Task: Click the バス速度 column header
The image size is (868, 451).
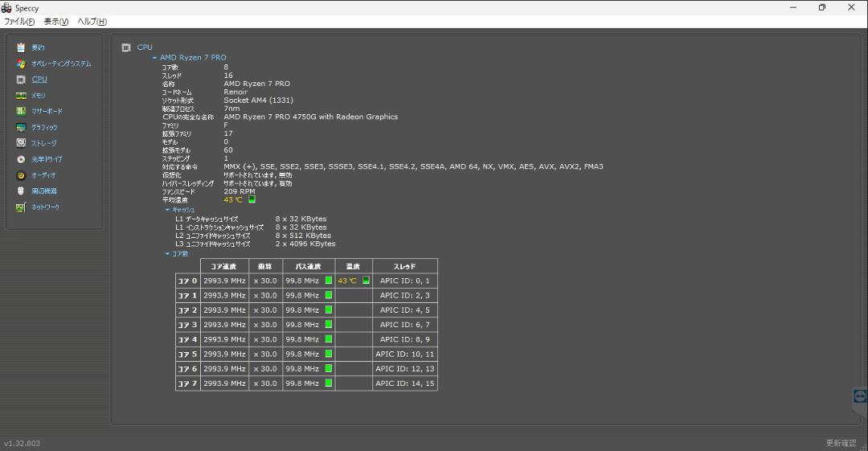Action: pyautogui.click(x=309, y=267)
